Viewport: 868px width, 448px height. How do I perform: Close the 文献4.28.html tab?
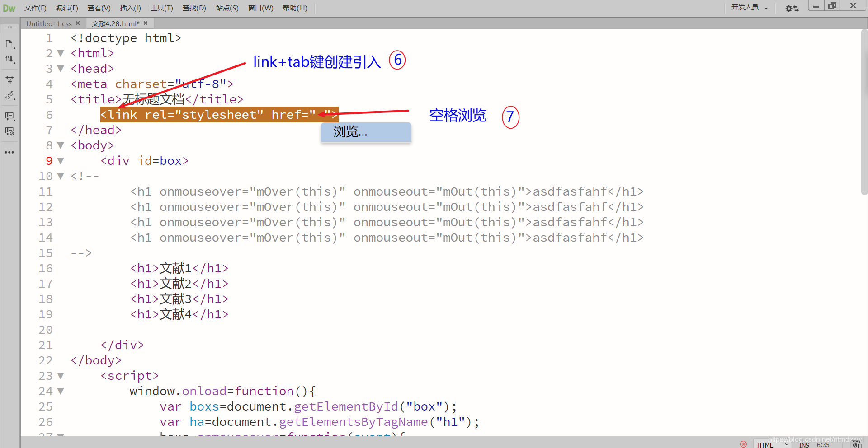pyautogui.click(x=146, y=23)
